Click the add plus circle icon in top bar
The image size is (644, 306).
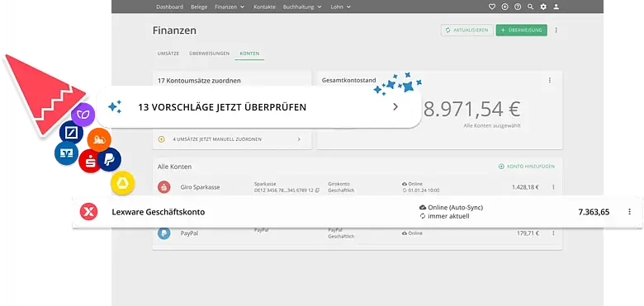504,7
